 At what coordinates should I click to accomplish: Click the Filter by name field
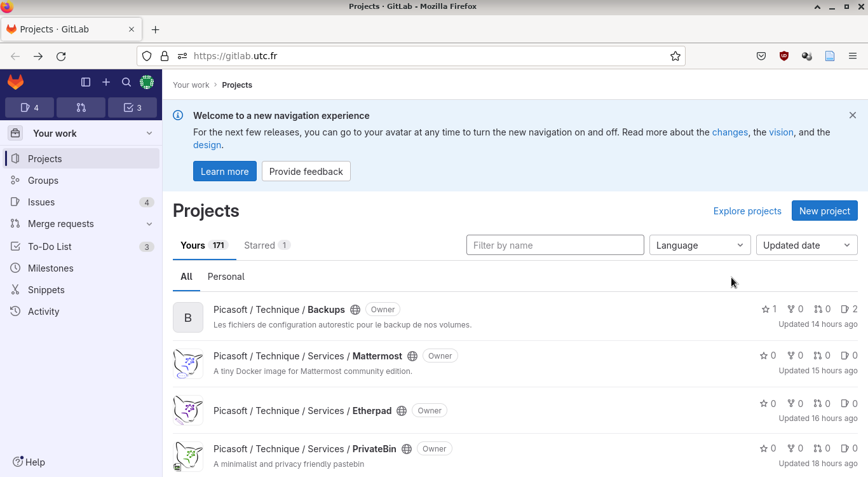click(555, 245)
